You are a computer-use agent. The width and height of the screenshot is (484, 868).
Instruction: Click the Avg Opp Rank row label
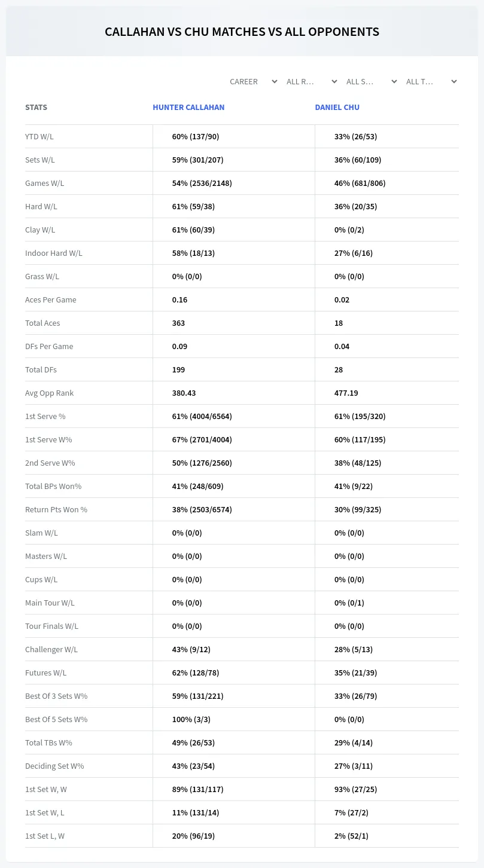click(x=50, y=393)
